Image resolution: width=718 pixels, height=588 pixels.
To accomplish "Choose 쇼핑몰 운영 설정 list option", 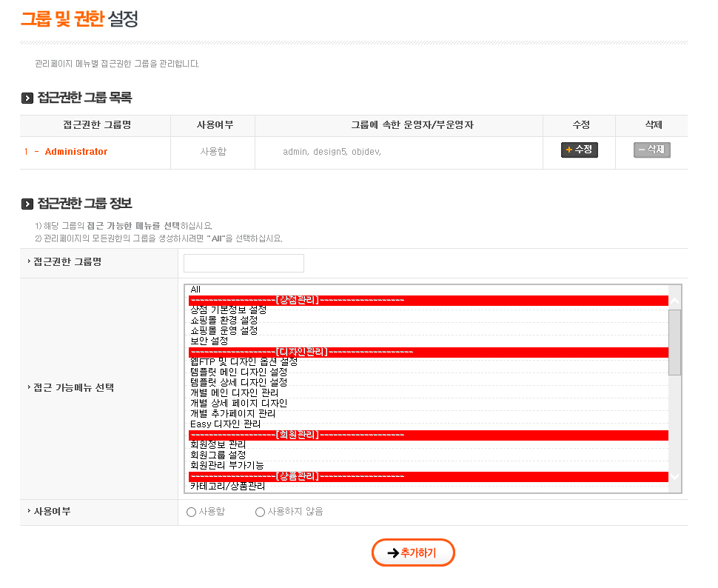I will pyautogui.click(x=224, y=330).
